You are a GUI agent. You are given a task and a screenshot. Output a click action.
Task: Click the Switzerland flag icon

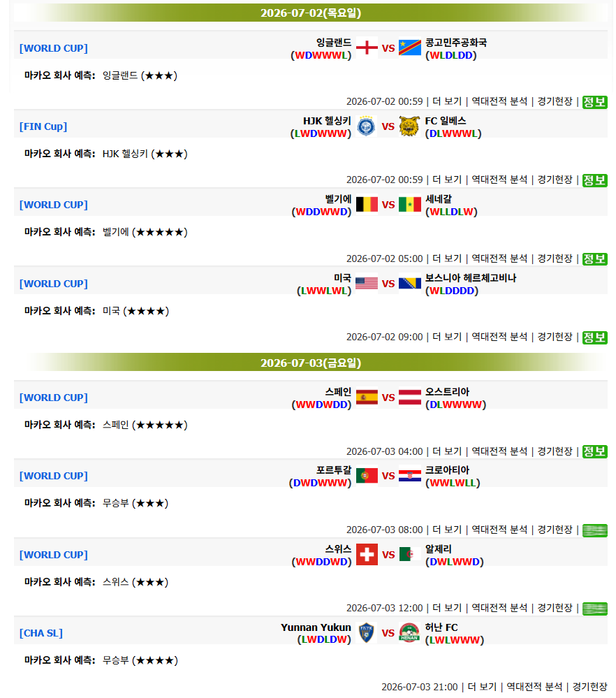tap(367, 554)
